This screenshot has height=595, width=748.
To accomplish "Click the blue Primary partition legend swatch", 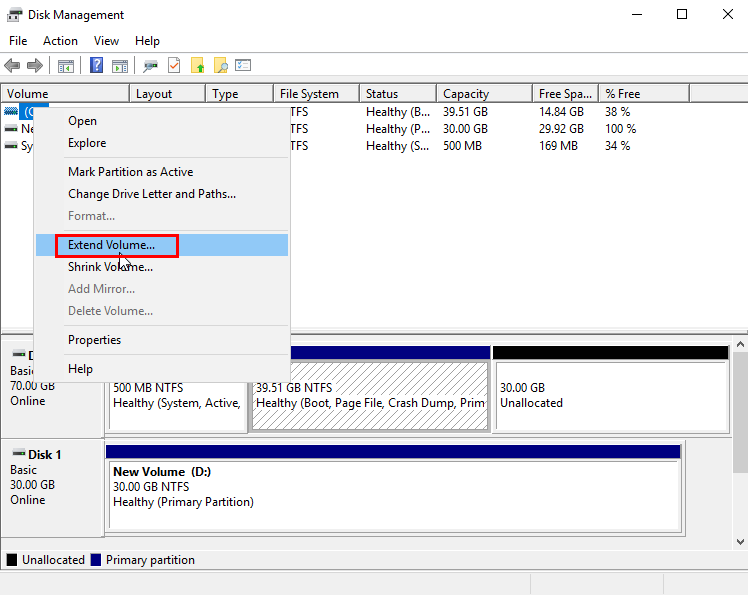I will tap(96, 560).
